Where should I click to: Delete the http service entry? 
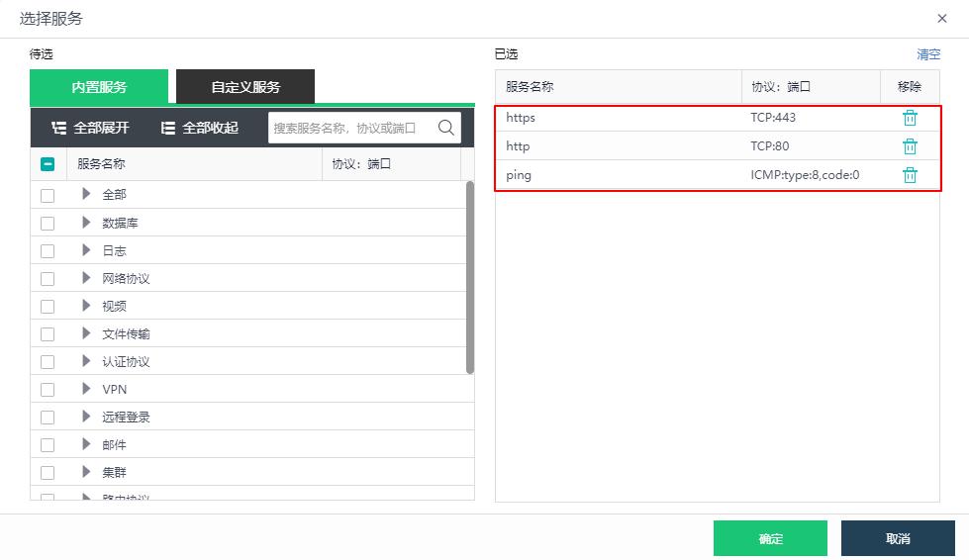[x=910, y=146]
